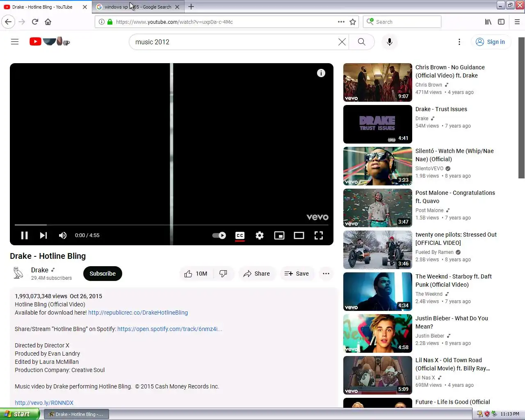Image resolution: width=525 pixels, height=420 pixels.
Task: Open SilentoVEVO channel name
Action: 429,169
